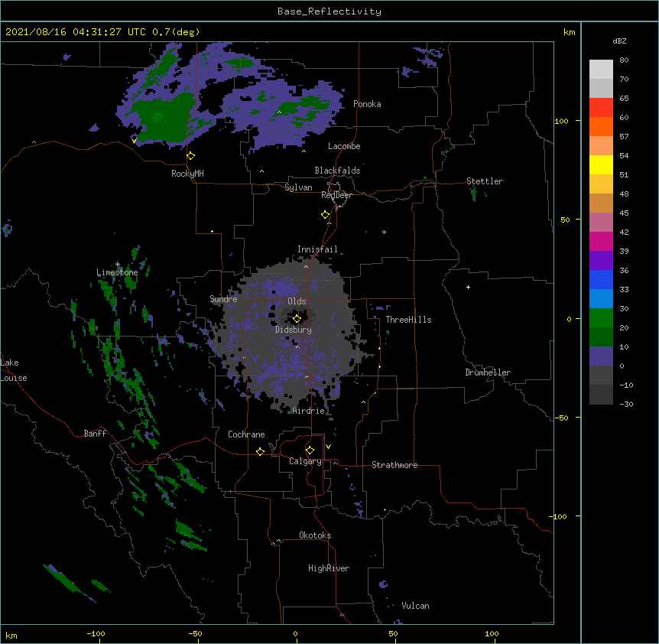Click the HighRiver label
Viewport: 659px width, 644px height.
[x=329, y=568]
